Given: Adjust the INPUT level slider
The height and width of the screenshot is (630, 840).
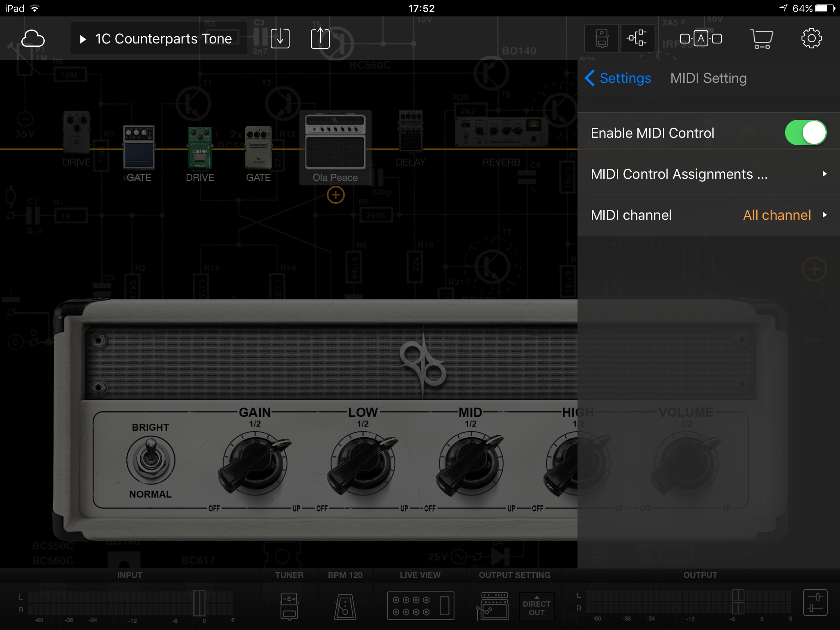Looking at the screenshot, I should coord(199,603).
